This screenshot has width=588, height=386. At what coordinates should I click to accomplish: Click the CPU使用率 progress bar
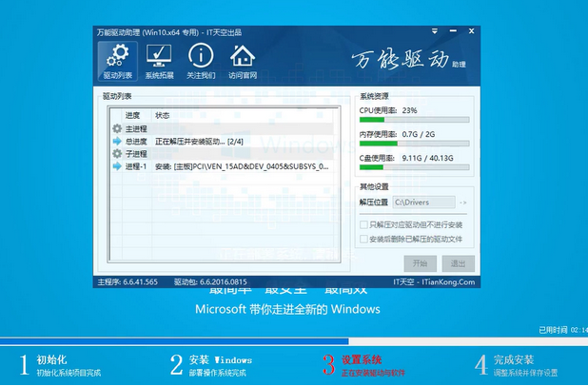coord(415,120)
